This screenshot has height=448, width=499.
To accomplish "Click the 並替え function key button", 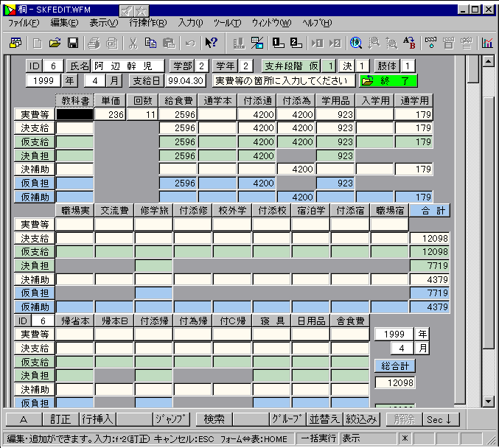I will [x=324, y=419].
